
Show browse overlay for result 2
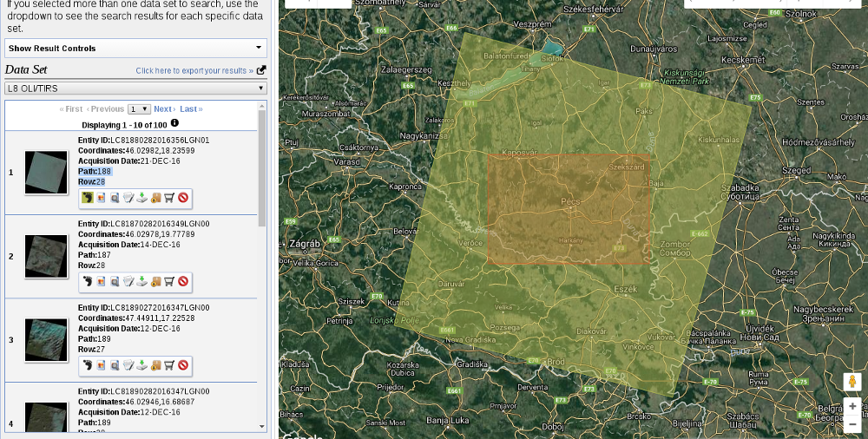point(101,281)
